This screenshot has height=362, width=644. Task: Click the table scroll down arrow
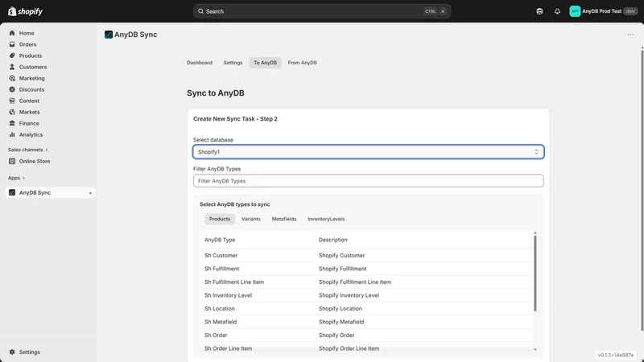tap(535, 349)
